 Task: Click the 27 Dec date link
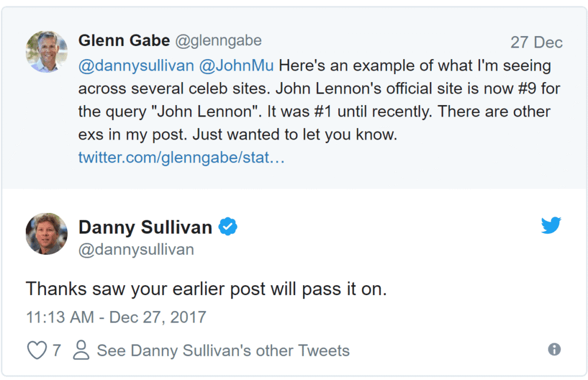click(x=536, y=42)
